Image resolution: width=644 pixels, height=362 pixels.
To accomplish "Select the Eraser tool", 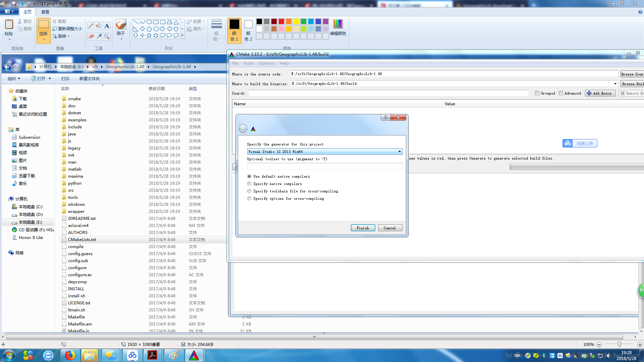I will [91, 36].
